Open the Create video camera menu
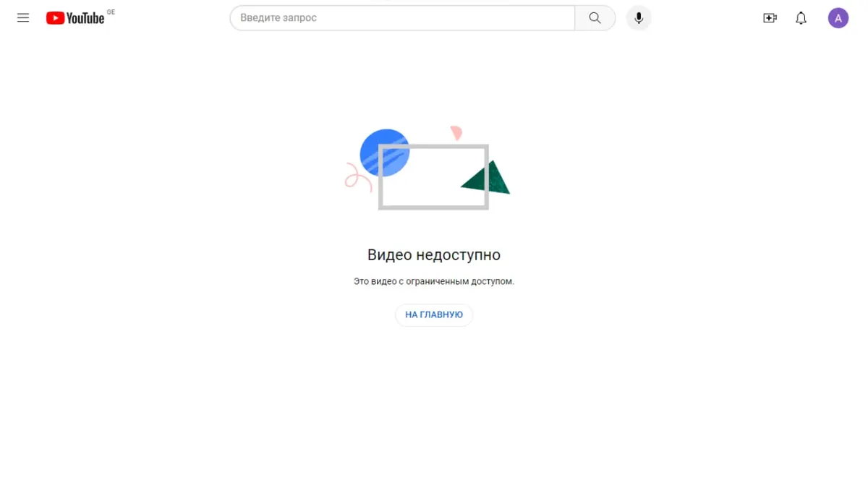868x493 pixels. click(770, 18)
